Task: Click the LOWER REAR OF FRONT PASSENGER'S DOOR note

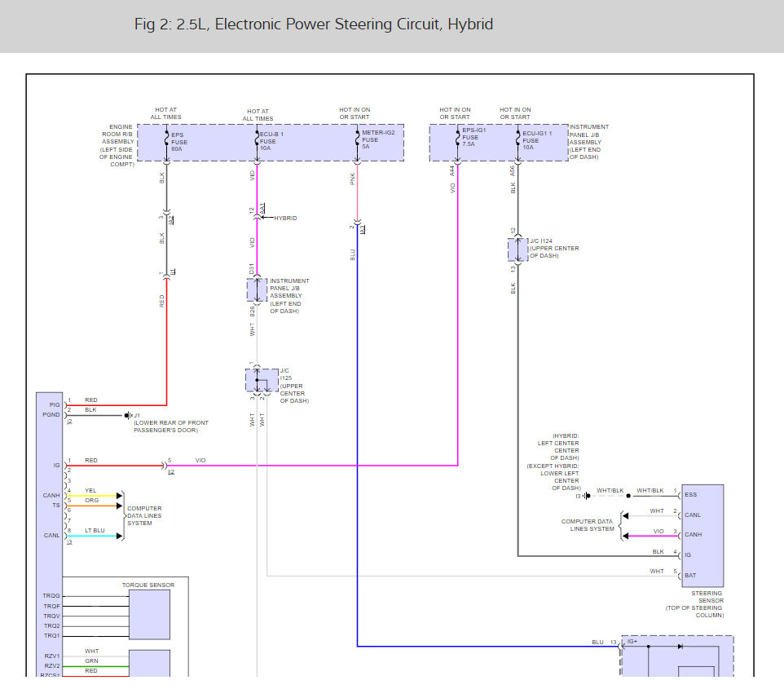Action: (x=171, y=426)
